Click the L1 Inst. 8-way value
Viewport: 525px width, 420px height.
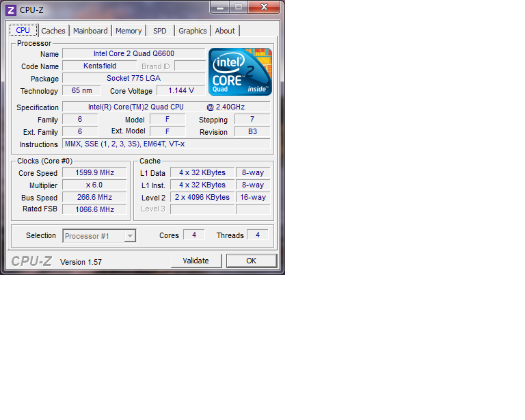pos(253,185)
